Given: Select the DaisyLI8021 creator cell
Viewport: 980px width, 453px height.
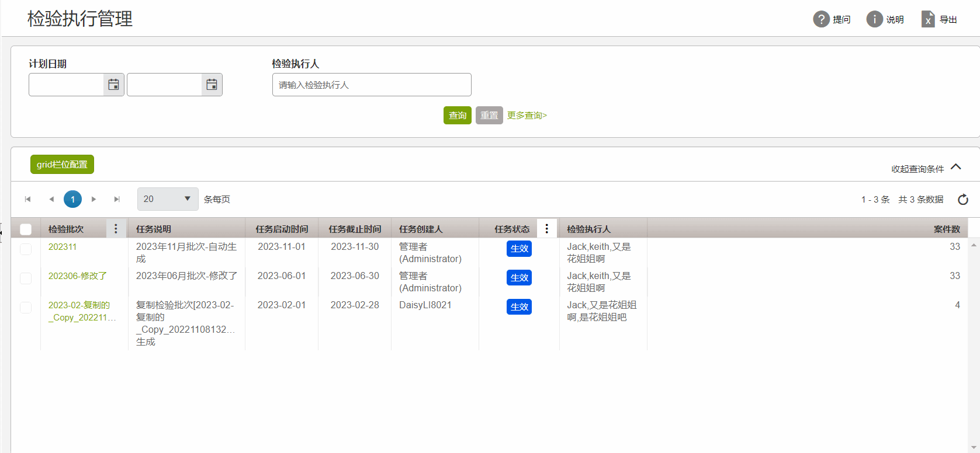Looking at the screenshot, I should coord(425,305).
